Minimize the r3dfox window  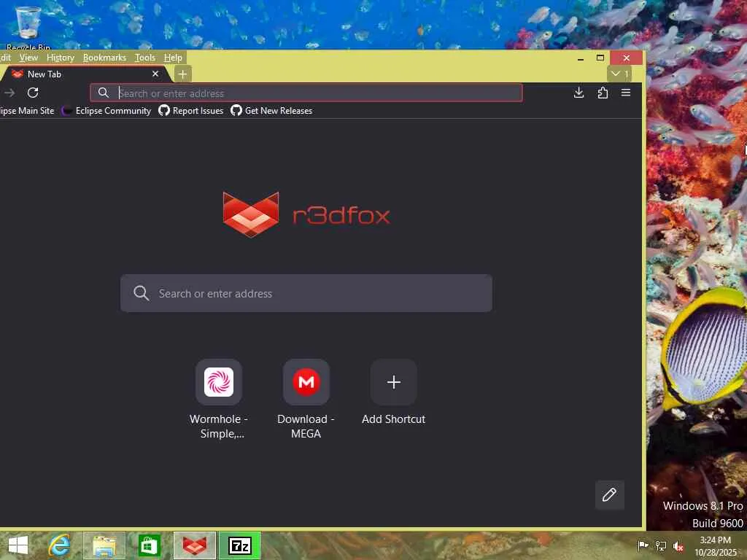click(x=580, y=58)
